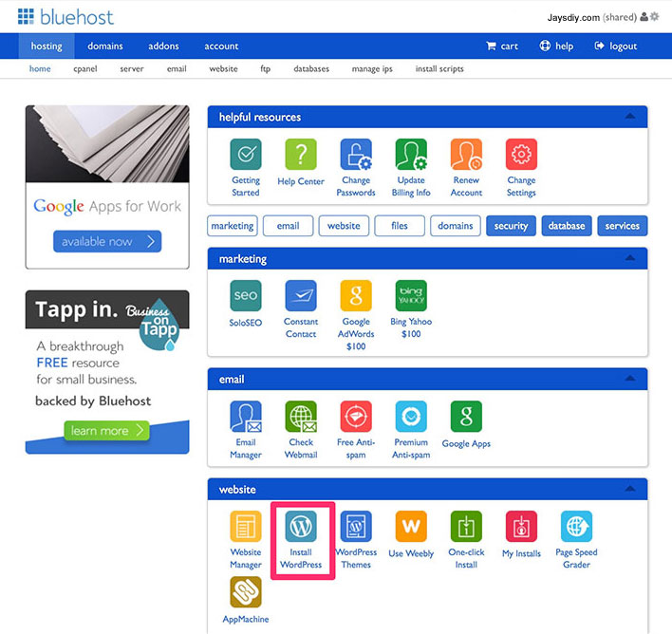Image resolution: width=672 pixels, height=634 pixels.
Task: Switch to the domains tab
Action: click(x=105, y=46)
